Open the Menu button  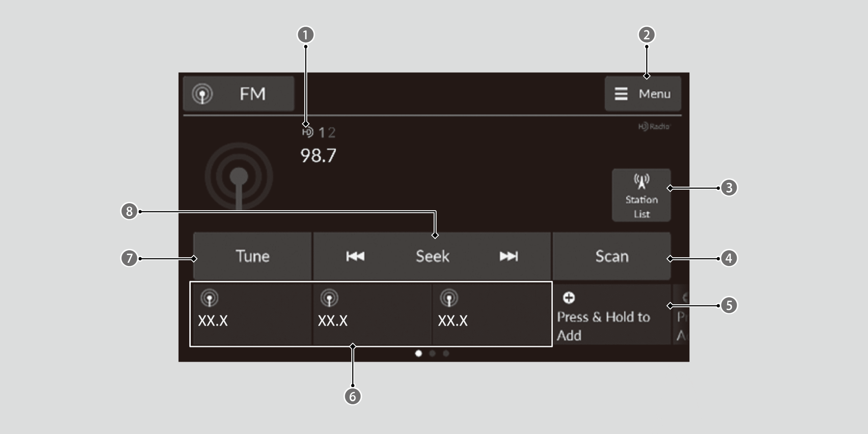click(x=643, y=94)
